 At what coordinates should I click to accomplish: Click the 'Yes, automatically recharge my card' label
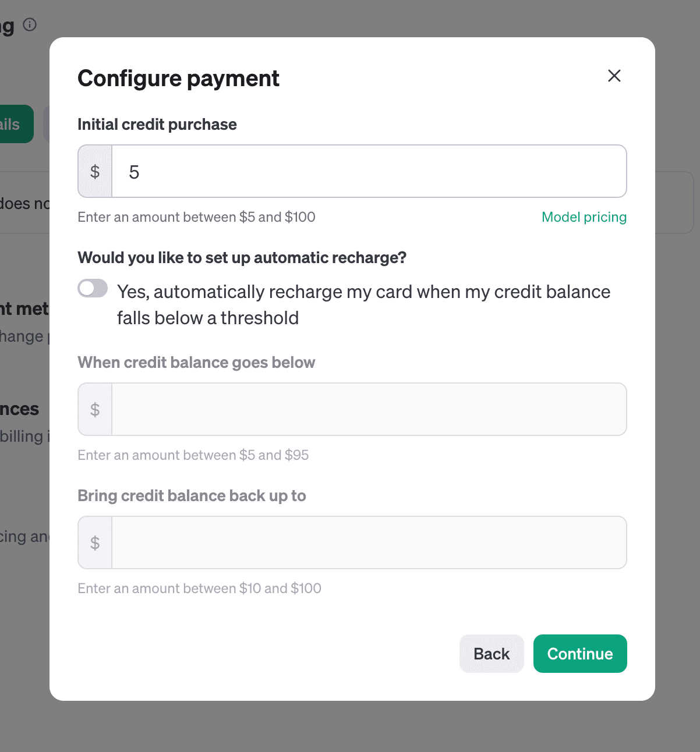coord(363,304)
